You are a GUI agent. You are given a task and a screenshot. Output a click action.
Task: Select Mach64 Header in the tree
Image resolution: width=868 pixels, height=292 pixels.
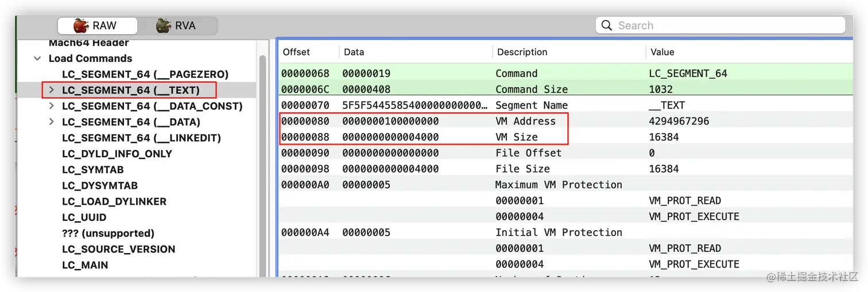88,42
